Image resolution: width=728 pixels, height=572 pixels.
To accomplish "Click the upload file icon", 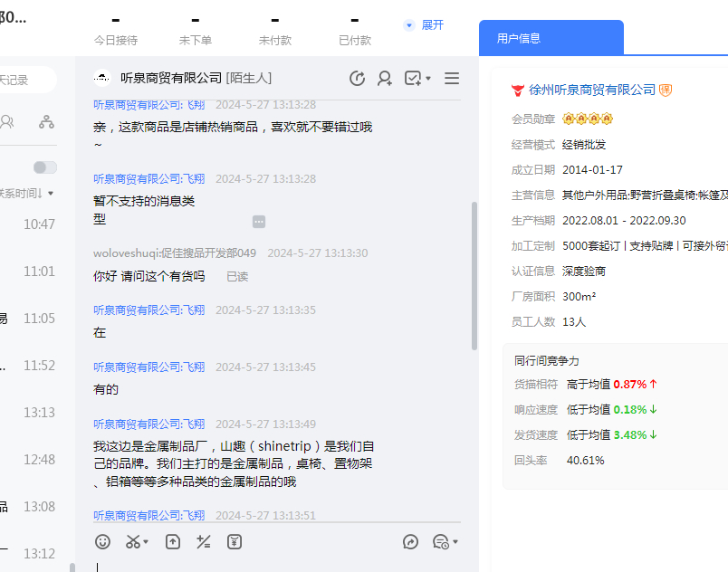I will (172, 541).
